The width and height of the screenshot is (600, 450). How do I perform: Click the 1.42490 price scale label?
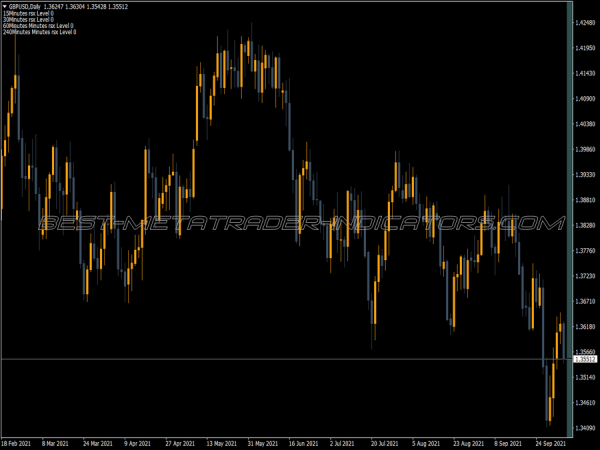584,22
